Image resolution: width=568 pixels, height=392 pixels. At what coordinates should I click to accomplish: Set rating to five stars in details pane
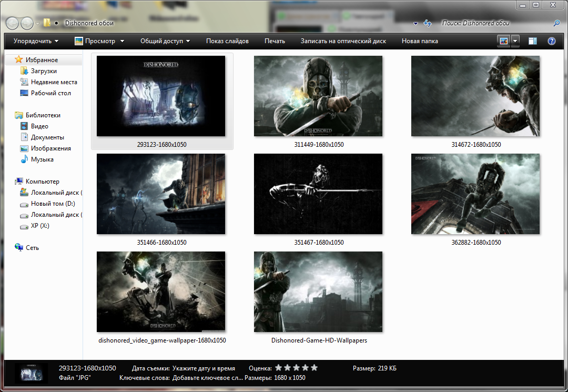tap(314, 368)
